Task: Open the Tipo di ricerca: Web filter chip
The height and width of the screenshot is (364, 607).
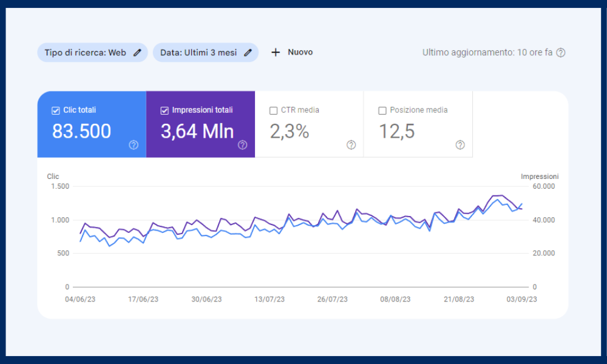Action: coord(84,53)
